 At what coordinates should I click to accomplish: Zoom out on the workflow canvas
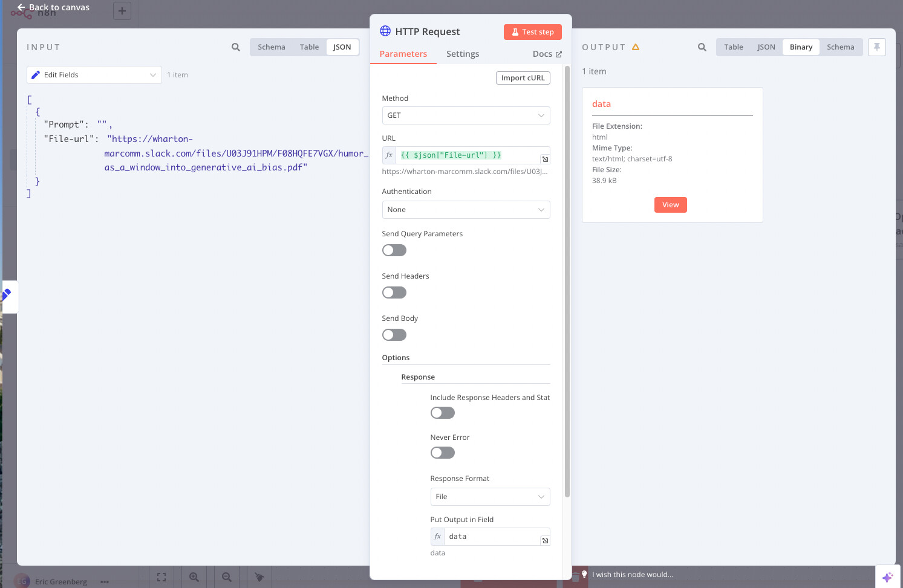pyautogui.click(x=226, y=577)
